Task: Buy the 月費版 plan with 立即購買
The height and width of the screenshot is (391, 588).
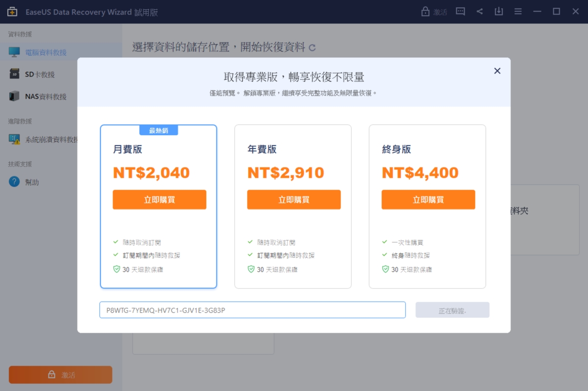Action: tap(159, 199)
